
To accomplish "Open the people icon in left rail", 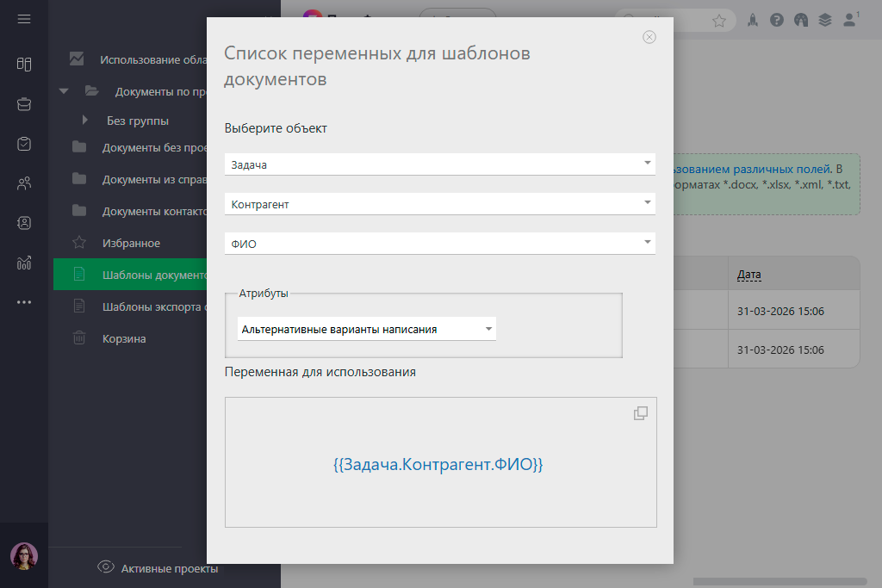I will (24, 183).
